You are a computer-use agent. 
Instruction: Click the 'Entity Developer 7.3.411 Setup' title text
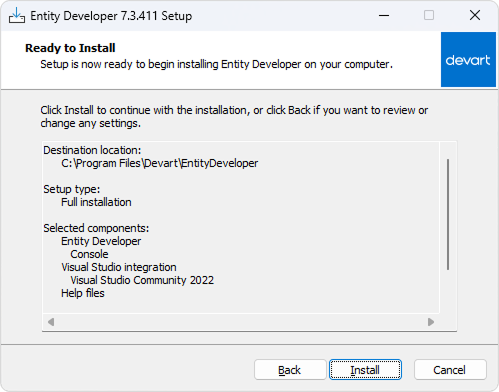click(x=111, y=16)
